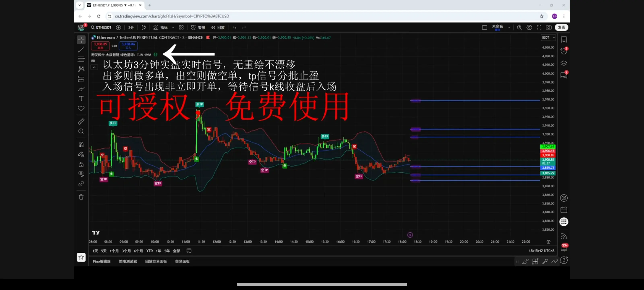Open indicator source code braces icon

(x=156, y=55)
